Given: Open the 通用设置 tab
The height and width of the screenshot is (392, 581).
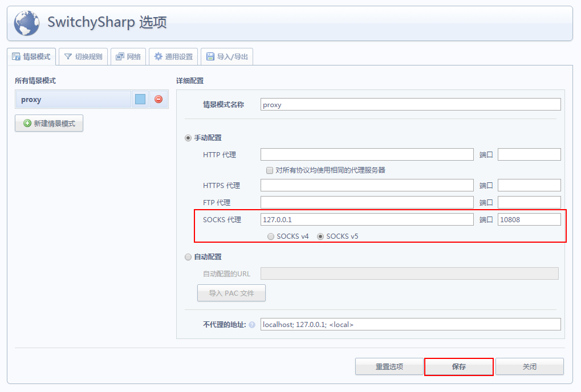Looking at the screenshot, I should pyautogui.click(x=173, y=56).
